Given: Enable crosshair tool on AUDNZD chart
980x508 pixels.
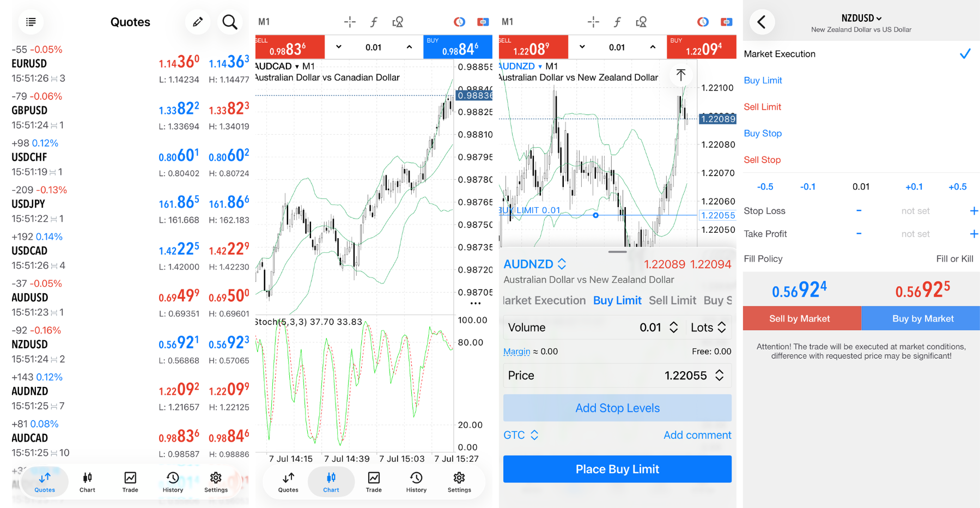Looking at the screenshot, I should [593, 22].
